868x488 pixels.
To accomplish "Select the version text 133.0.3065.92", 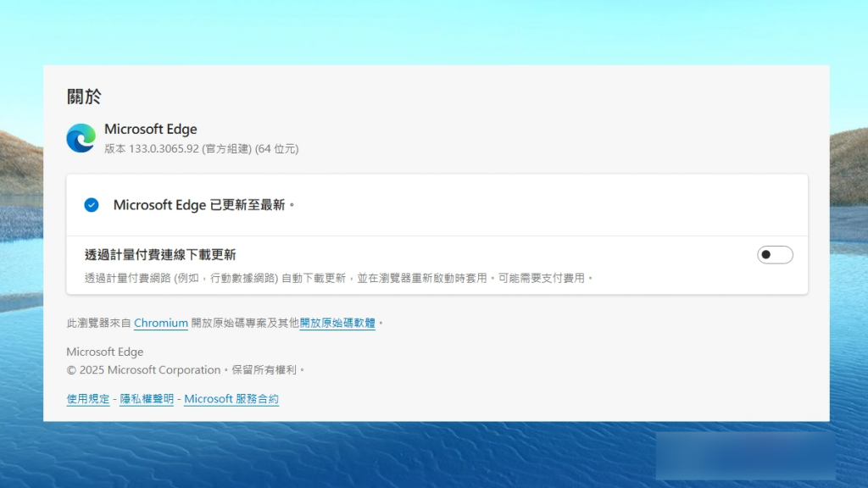I will pyautogui.click(x=164, y=148).
